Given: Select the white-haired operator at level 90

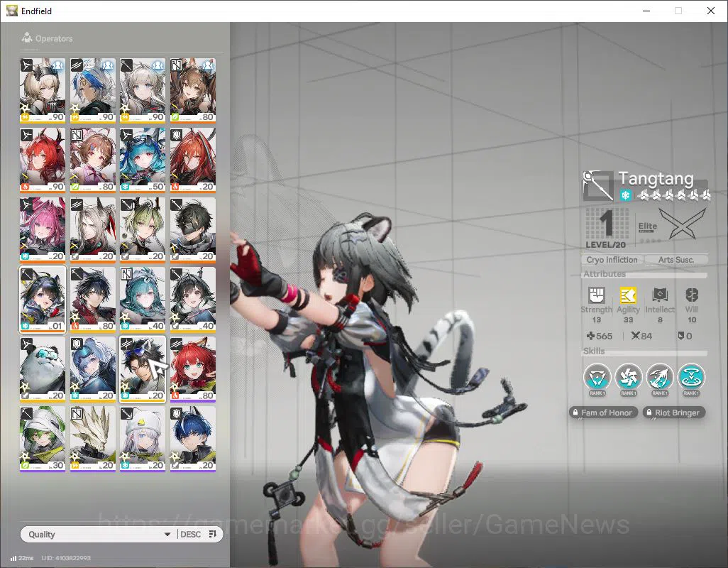Looking at the screenshot, I should [143, 90].
